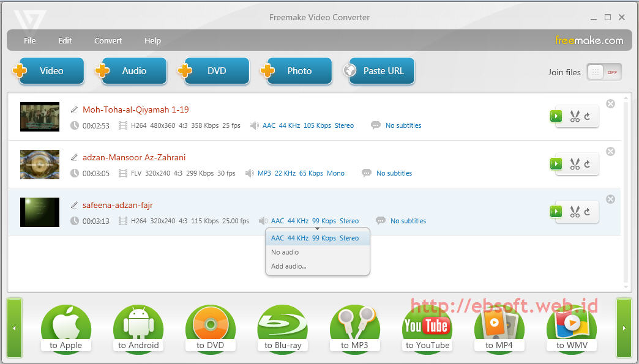
Task: Click the safeena-adzan-fajr thumbnail
Action: [x=40, y=212]
